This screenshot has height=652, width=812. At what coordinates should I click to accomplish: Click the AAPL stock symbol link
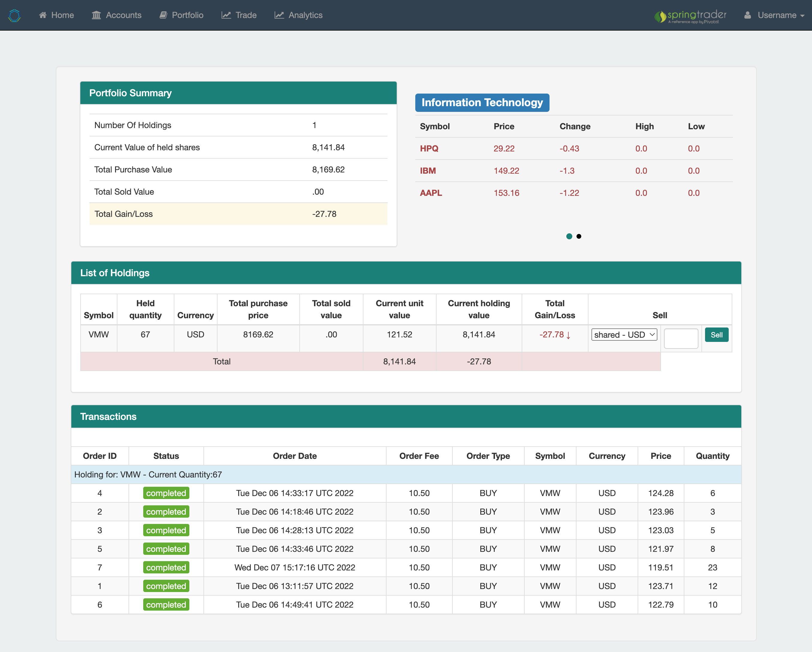431,193
